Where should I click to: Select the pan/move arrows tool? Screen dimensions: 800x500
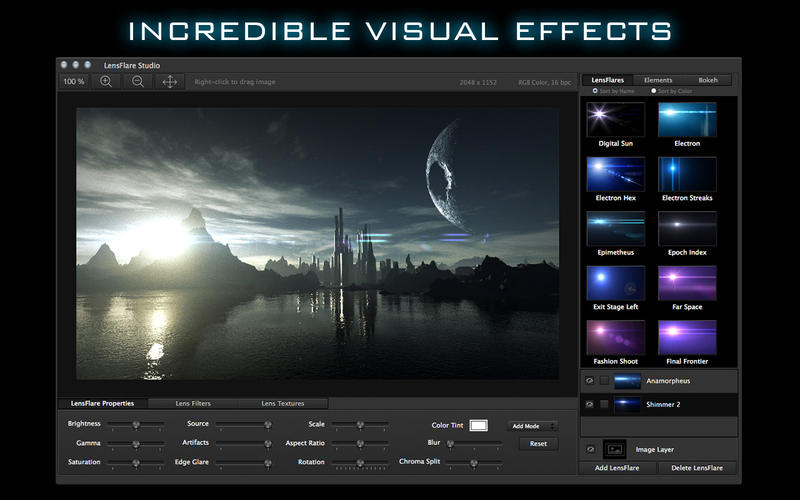[169, 81]
